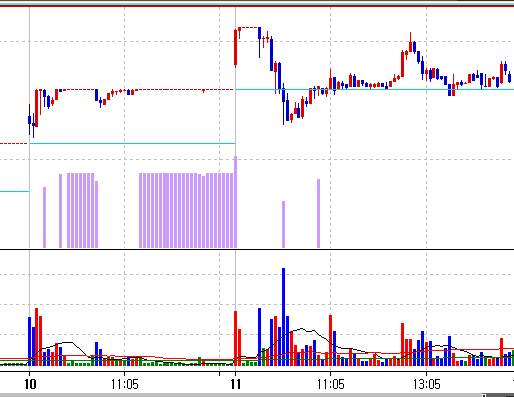Click the isolated purple bar before second 11:05 gridline
The image size is (514, 397).
[318, 213]
